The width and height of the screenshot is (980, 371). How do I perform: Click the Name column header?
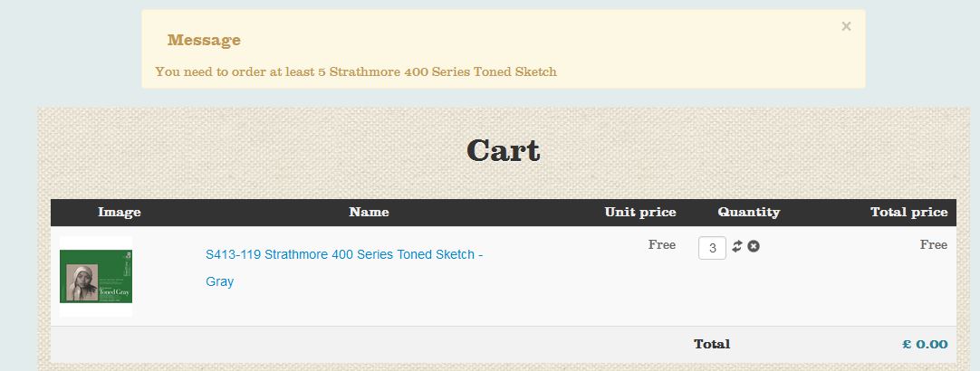[x=369, y=212]
